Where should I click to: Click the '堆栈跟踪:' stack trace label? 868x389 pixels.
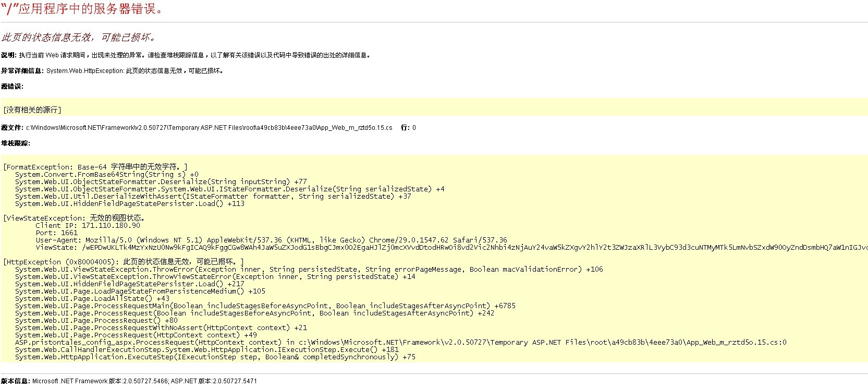16,143
